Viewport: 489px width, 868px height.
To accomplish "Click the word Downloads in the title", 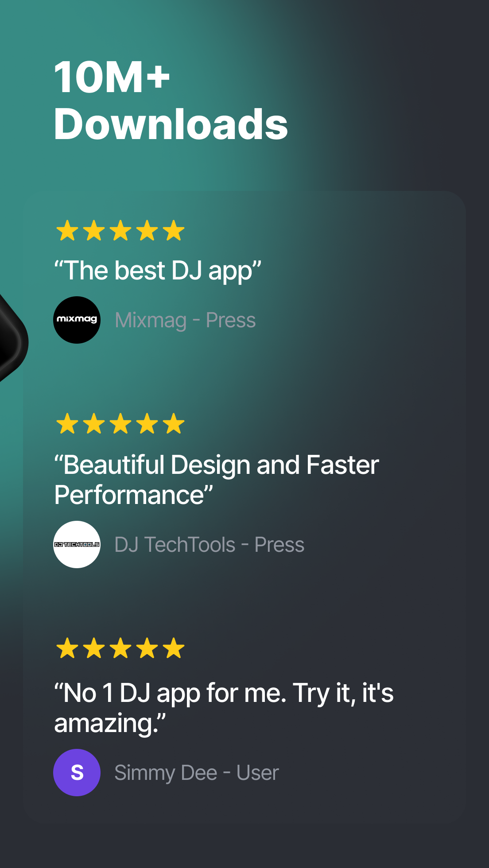I will (x=171, y=124).
